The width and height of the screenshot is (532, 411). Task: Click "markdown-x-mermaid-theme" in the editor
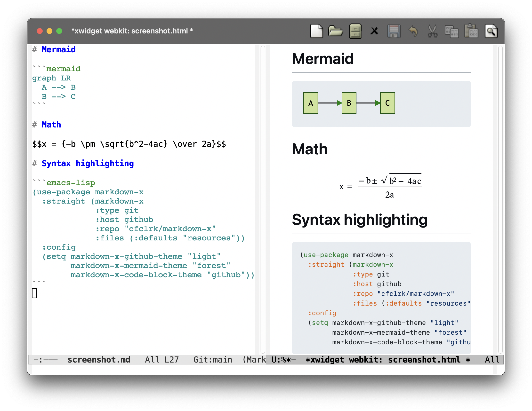tap(129, 266)
